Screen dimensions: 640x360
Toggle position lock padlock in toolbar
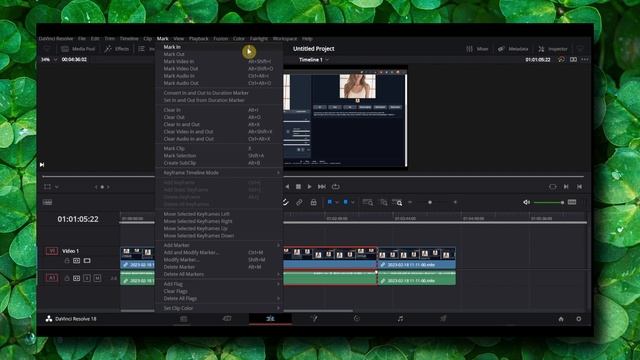coord(313,202)
